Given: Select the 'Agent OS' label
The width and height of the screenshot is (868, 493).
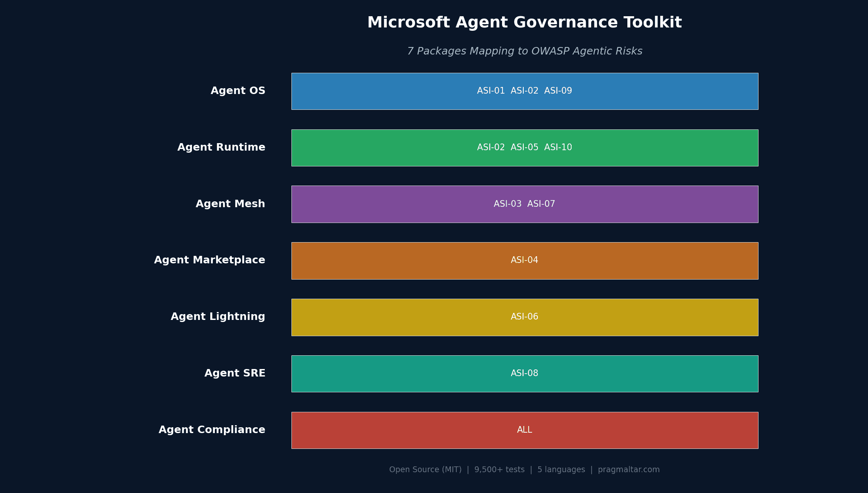Looking at the screenshot, I should pos(238,91).
